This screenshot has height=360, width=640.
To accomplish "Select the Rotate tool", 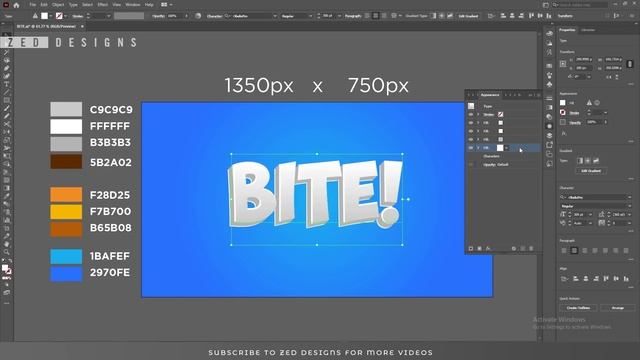I will pos(7,131).
